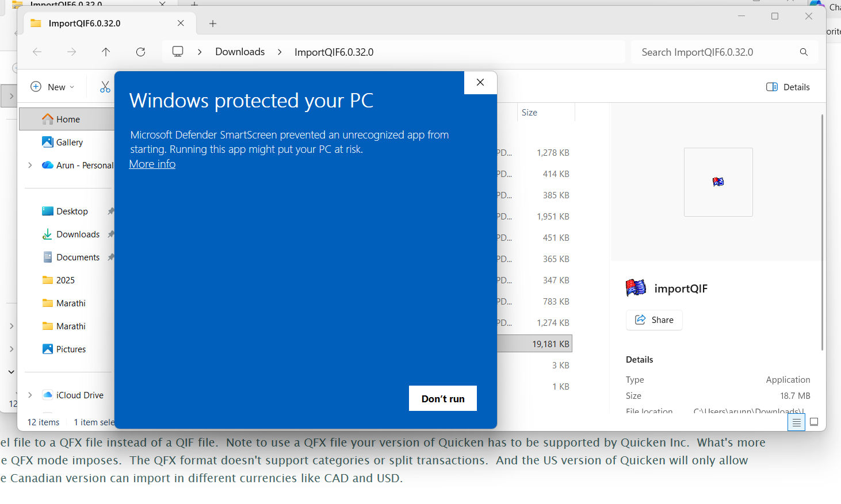
Task: Click the Don't run button
Action: (x=443, y=398)
